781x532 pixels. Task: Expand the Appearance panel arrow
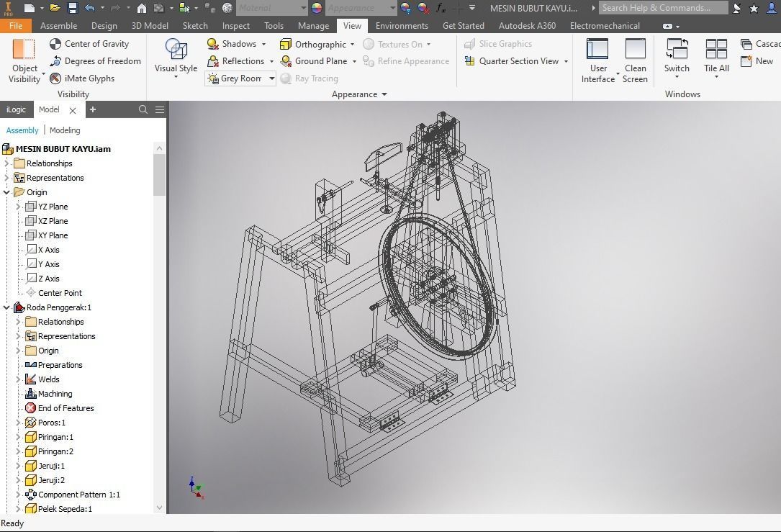(384, 94)
